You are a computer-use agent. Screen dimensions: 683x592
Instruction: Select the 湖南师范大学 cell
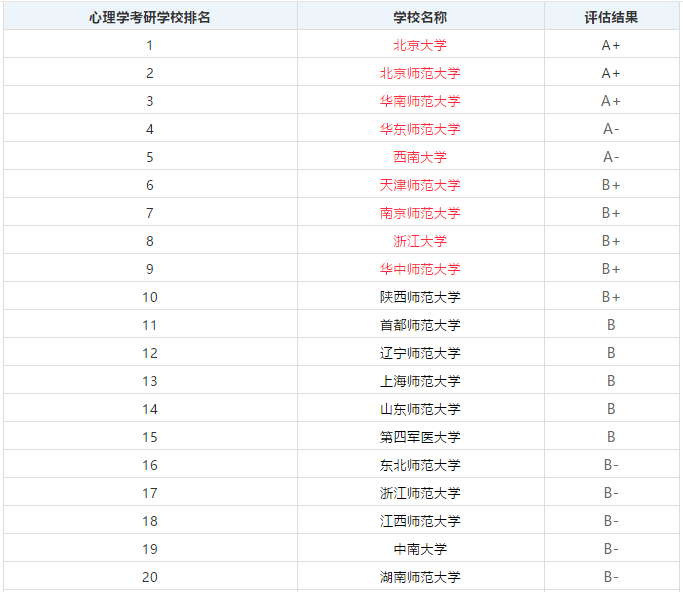coord(421,576)
